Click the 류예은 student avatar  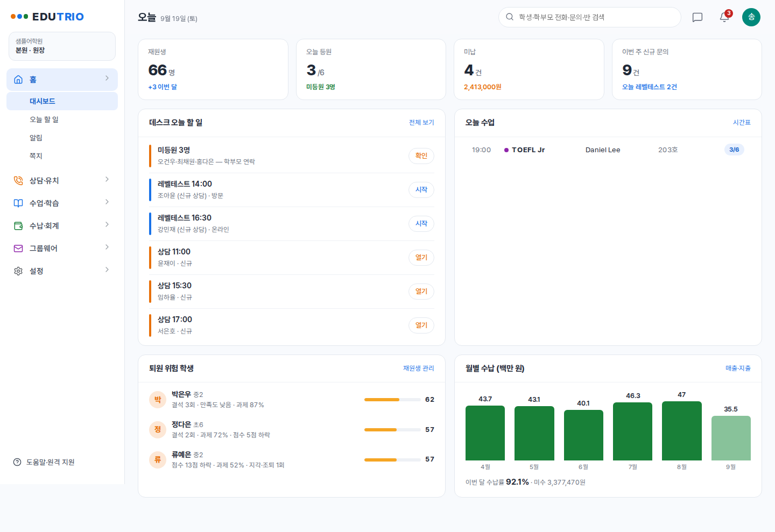(158, 459)
